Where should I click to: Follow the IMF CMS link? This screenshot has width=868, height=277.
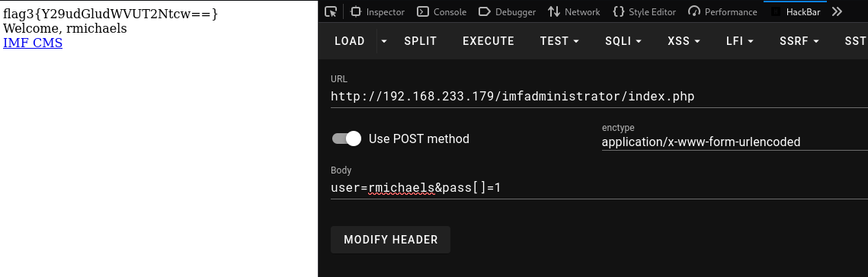pyautogui.click(x=33, y=43)
